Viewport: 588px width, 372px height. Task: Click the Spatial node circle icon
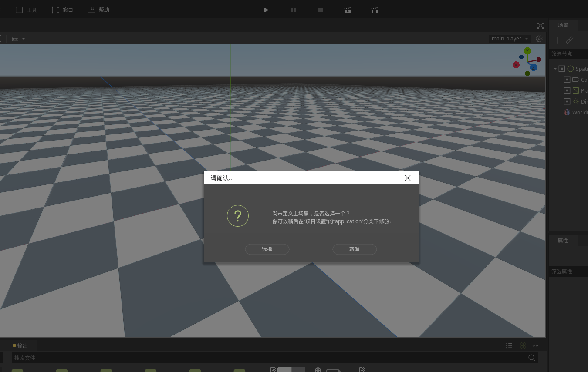click(571, 69)
